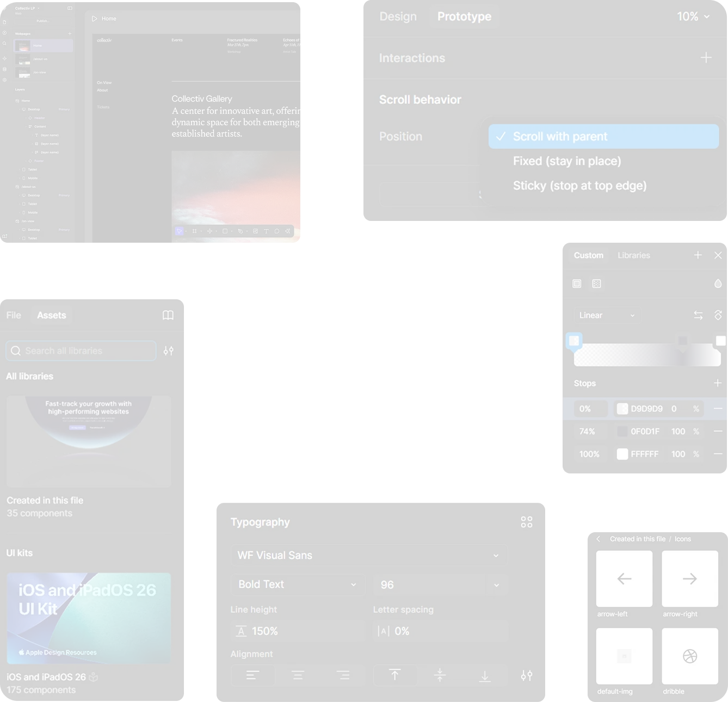Open the font size 96 dropdown arrow

[x=496, y=585]
